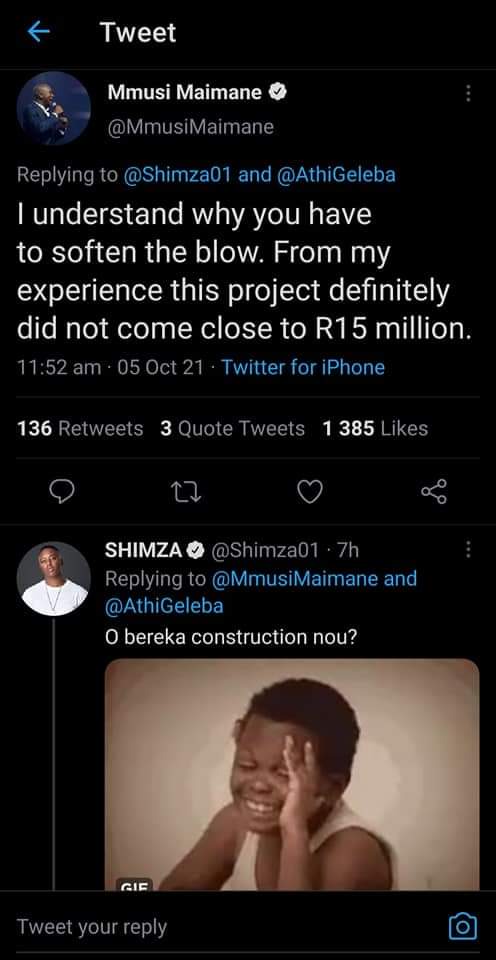496x960 pixels.
Task: Open three-dot menu on Mmusi Maimane's tweet
Action: [x=468, y=93]
